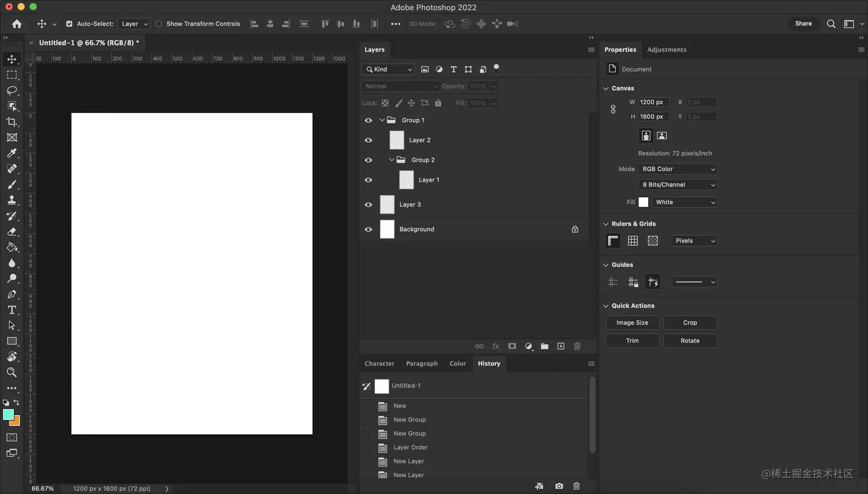Open the Add layer mask icon
This screenshot has height=494, width=868.
click(x=512, y=346)
